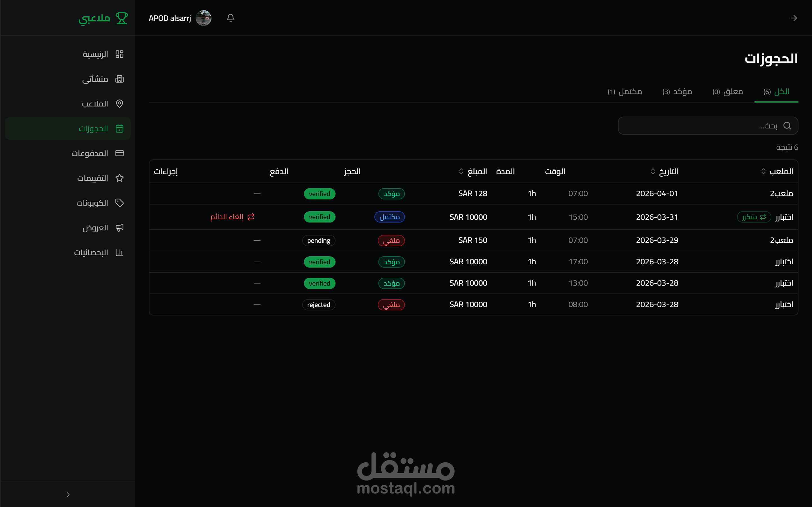Switch to the مؤكد (3) tab
Screen dimensions: 812x507
677,92
